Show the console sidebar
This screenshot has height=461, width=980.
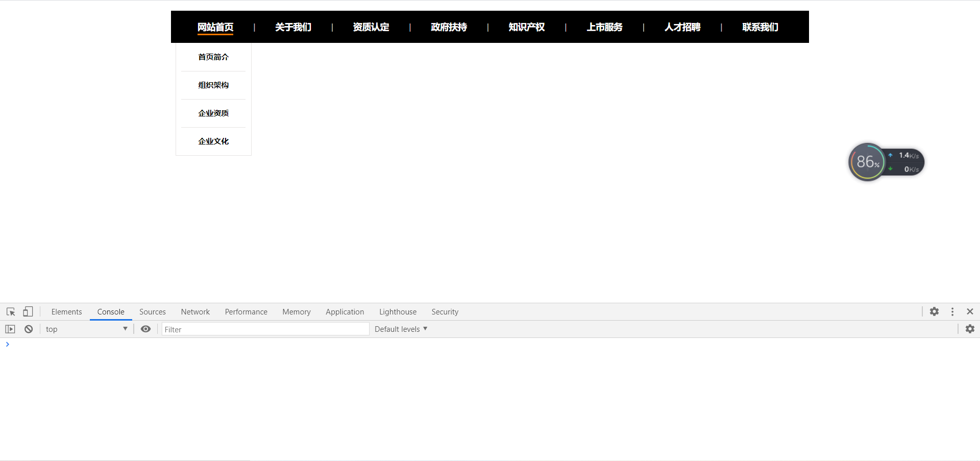click(x=10, y=329)
